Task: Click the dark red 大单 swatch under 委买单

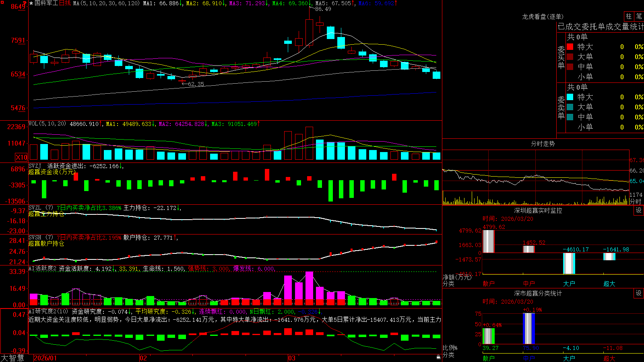Action: tap(570, 57)
